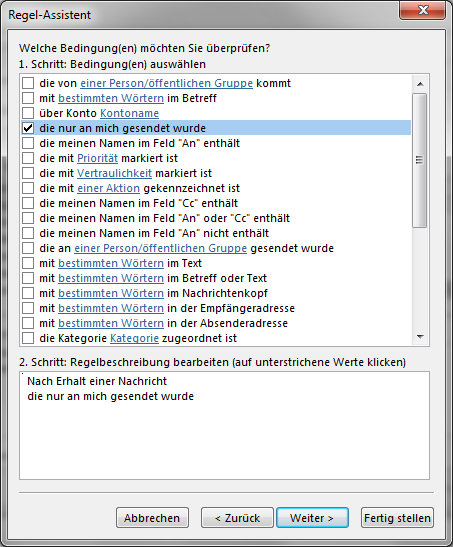
Task: Go back with '< Zurück' button
Action: coord(237,518)
